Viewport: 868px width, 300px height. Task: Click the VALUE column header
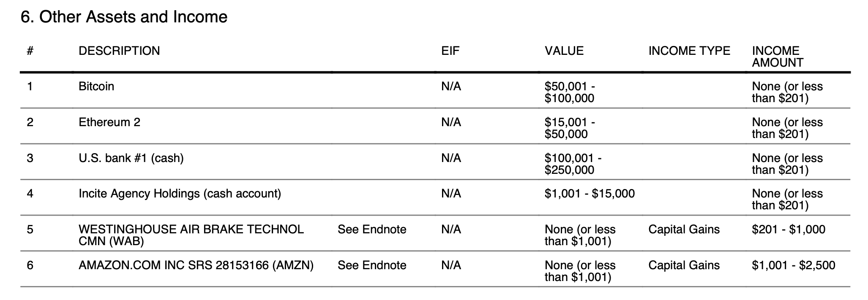tap(564, 51)
